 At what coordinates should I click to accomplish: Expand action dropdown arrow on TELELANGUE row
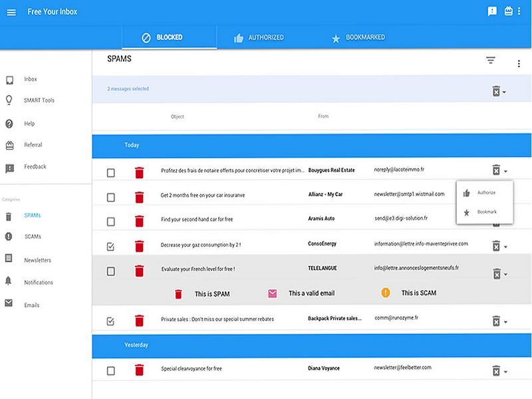[506, 274]
